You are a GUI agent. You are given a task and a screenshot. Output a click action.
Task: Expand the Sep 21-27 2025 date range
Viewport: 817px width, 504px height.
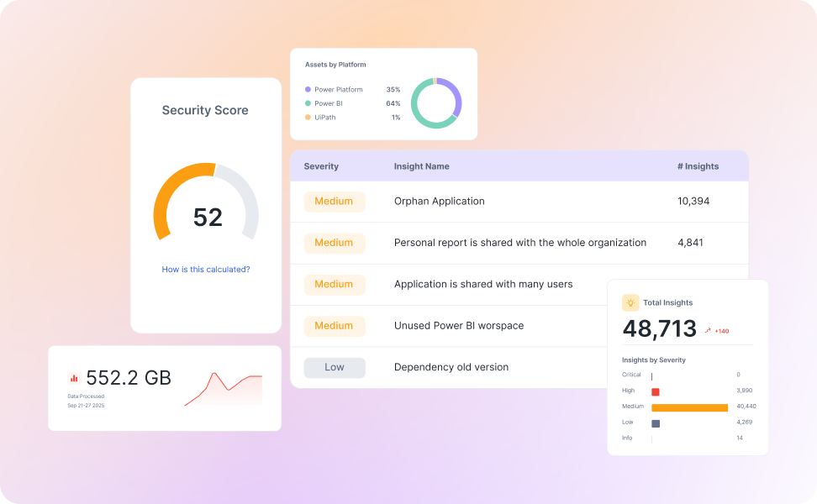pos(87,404)
